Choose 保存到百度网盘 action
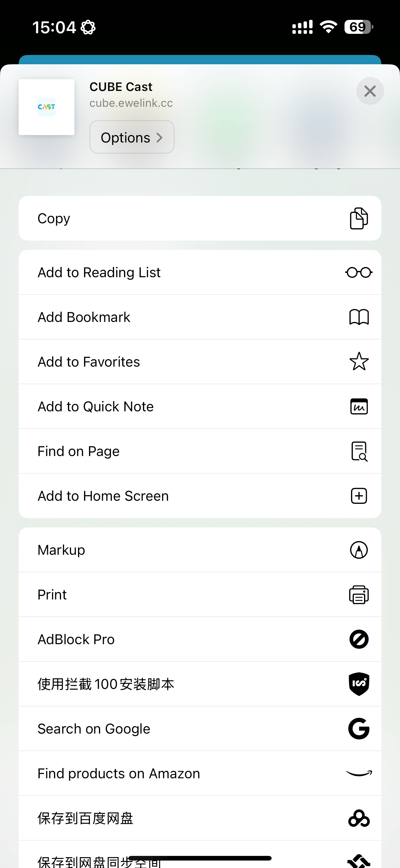Viewport: 400px width, 868px height. (86, 818)
